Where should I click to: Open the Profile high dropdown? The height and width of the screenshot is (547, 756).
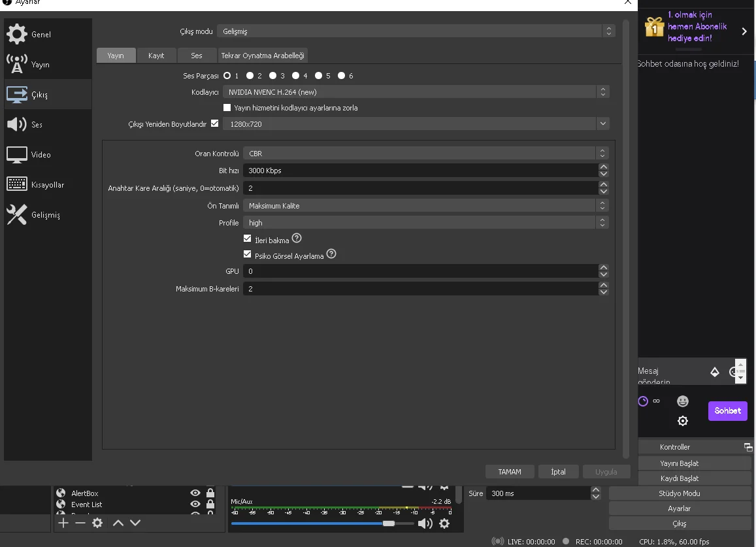(426, 222)
